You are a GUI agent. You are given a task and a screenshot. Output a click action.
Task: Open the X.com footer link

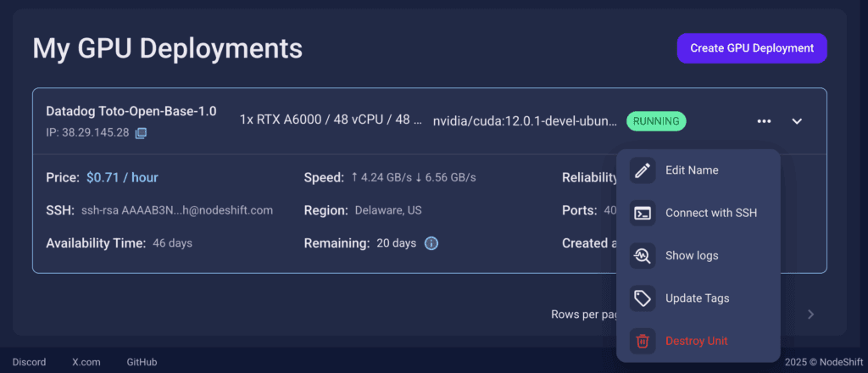click(x=86, y=362)
